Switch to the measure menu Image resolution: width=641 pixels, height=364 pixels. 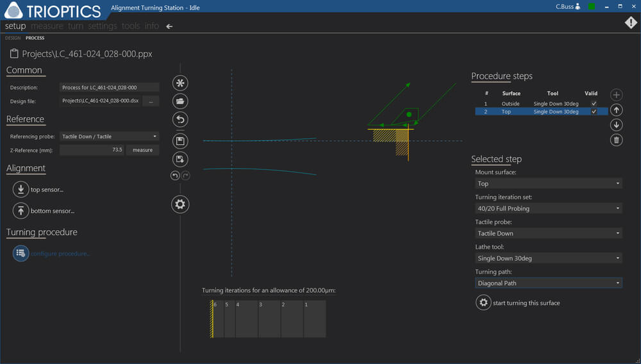click(x=47, y=26)
